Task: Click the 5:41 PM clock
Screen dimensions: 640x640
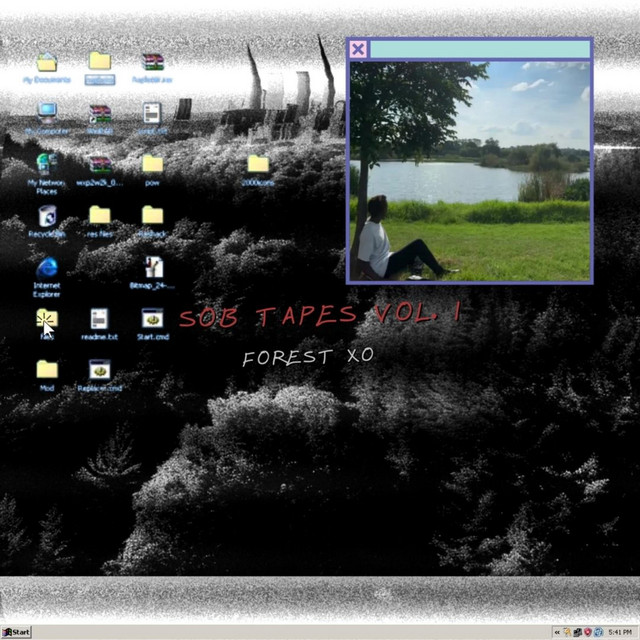Action: 620,633
